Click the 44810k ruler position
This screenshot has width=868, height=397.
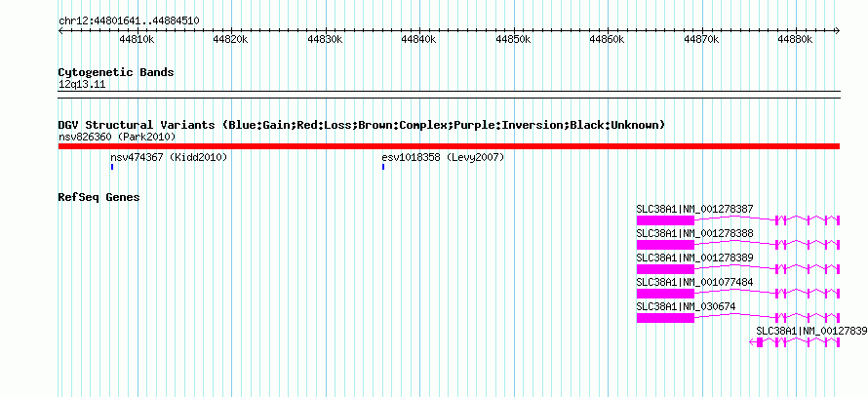coord(138,39)
